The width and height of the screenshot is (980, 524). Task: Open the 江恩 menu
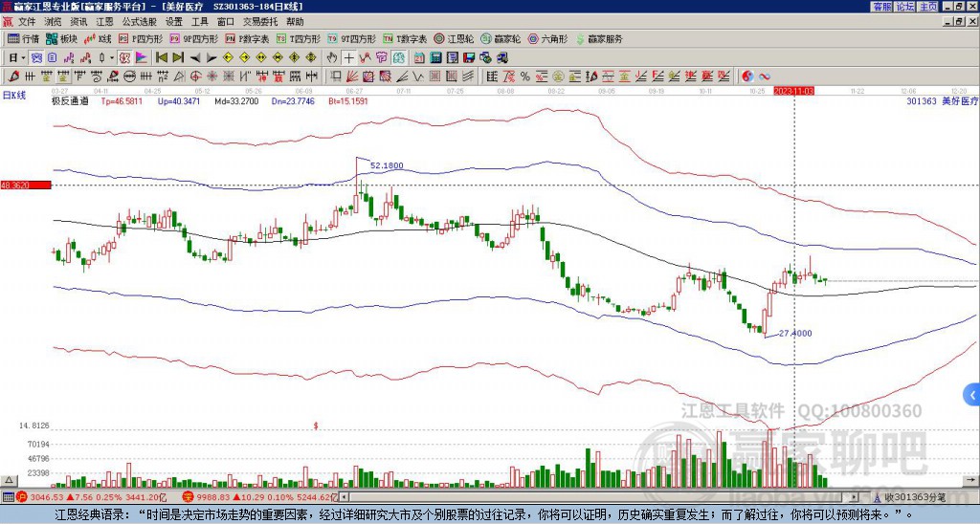click(x=104, y=22)
